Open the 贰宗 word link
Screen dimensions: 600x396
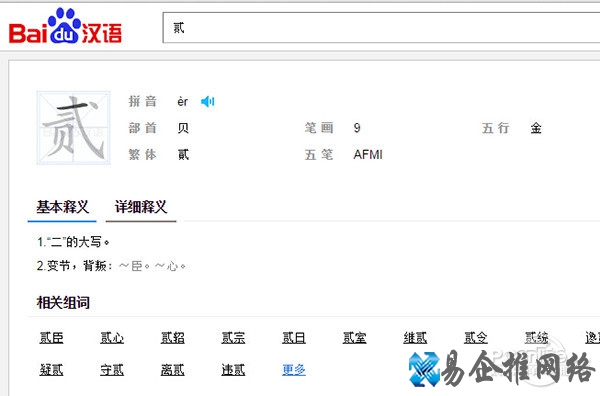[x=233, y=338]
